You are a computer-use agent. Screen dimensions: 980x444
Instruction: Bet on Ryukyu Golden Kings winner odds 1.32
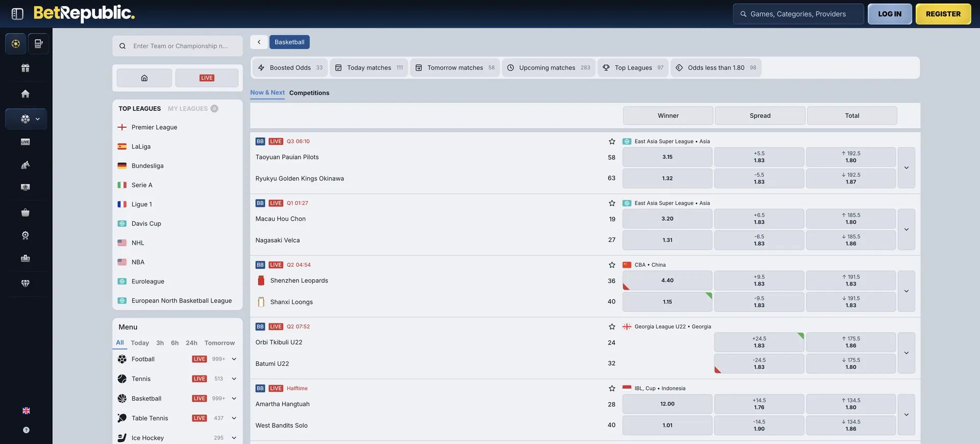click(668, 179)
